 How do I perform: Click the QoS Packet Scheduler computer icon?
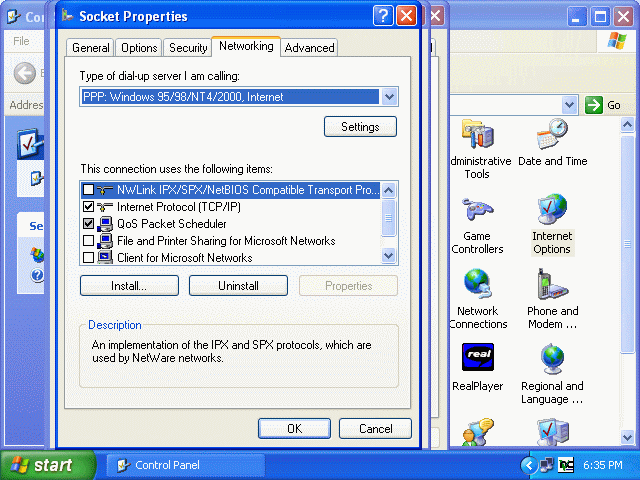point(105,224)
